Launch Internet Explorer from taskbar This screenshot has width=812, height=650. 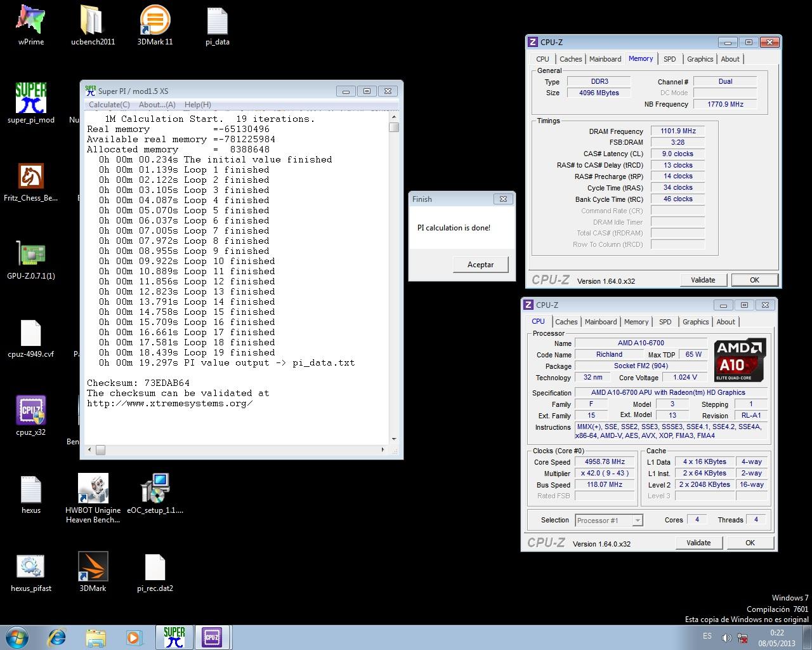(57, 637)
